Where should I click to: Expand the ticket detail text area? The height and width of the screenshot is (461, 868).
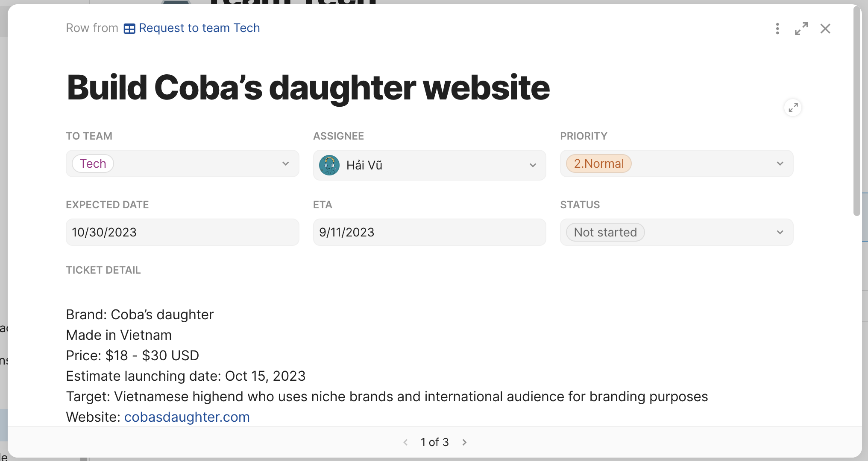pos(793,108)
